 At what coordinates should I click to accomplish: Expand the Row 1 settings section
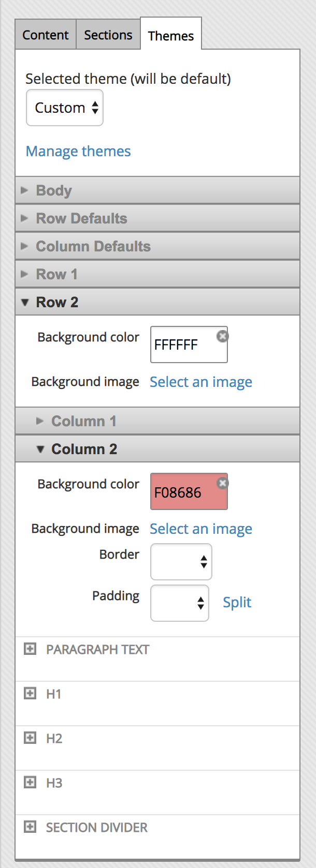56,274
